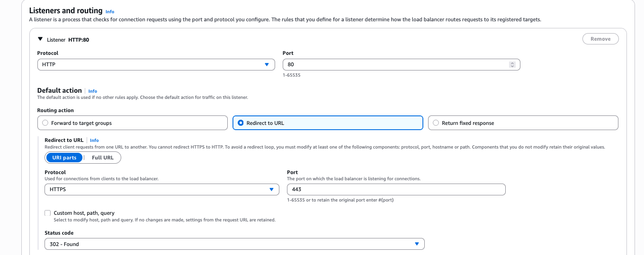Collapse the Listener HTTP:80 triangle
This screenshot has width=644, height=255.
point(40,39)
